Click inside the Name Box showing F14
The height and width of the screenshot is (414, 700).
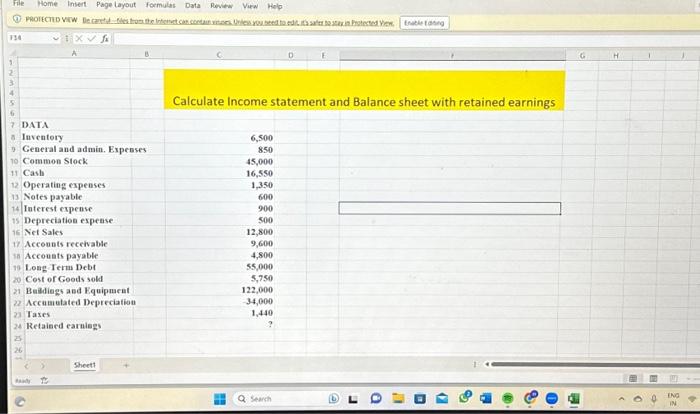pos(29,38)
